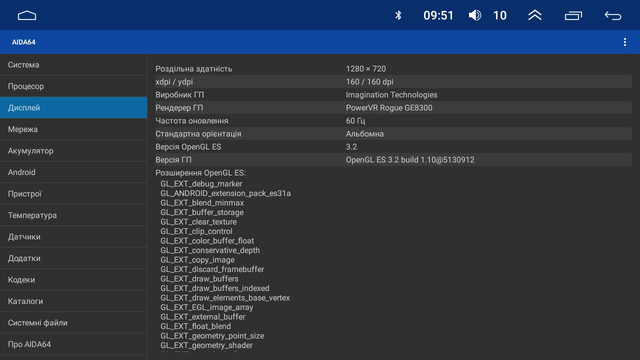Select GL_EXT_draw_elements_base_vertex extension
The width and height of the screenshot is (640, 360).
point(225,298)
